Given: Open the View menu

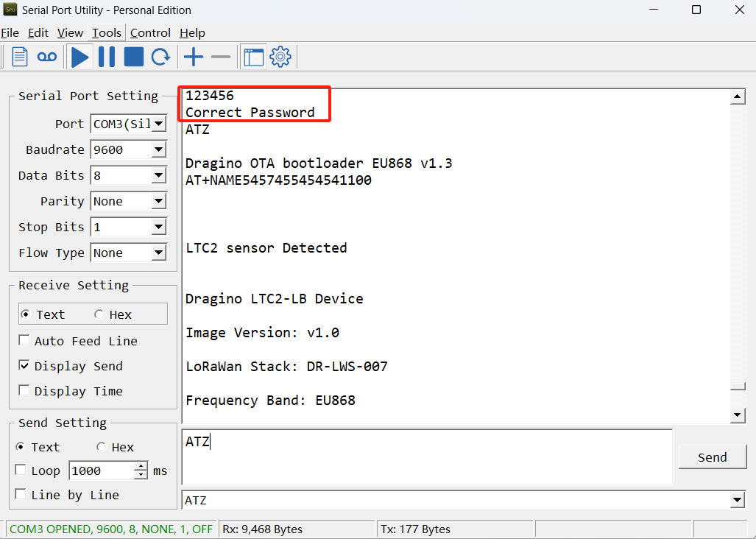Looking at the screenshot, I should [70, 33].
